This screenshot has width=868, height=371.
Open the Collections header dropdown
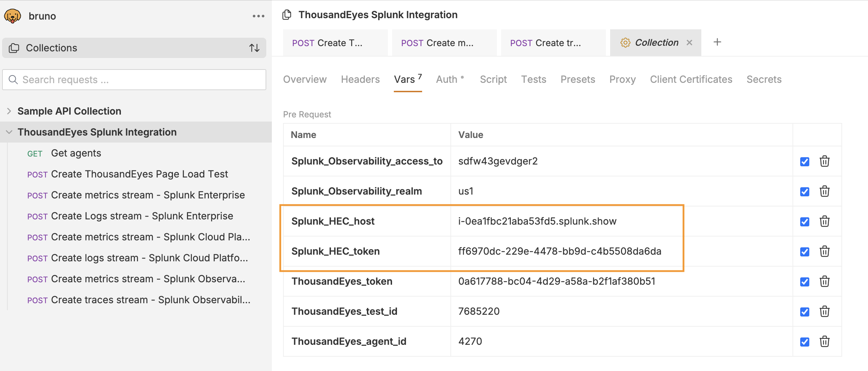tap(51, 48)
